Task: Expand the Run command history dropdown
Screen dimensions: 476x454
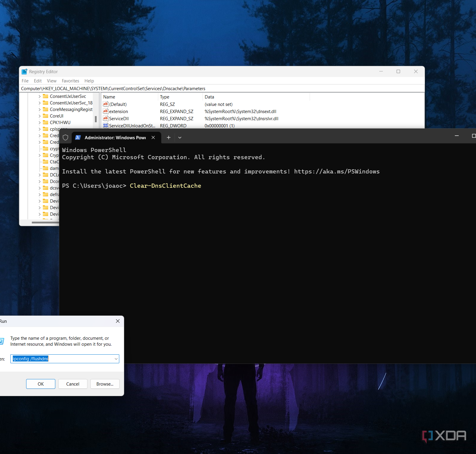Action: [x=116, y=359]
